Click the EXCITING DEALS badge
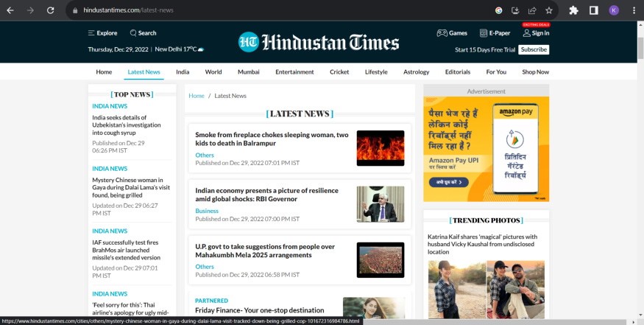Screen dimensions: 644x325 [536, 24]
